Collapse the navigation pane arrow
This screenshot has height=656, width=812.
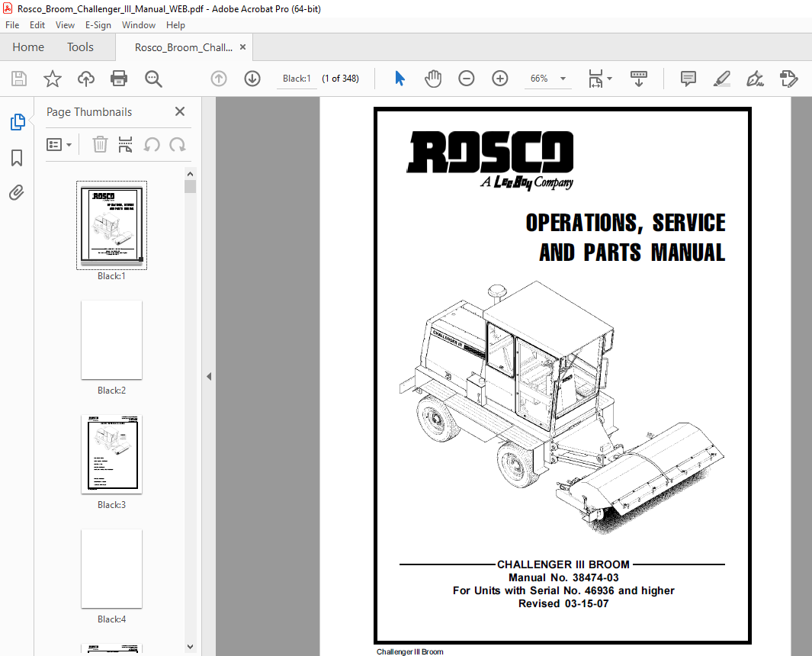[x=209, y=377]
